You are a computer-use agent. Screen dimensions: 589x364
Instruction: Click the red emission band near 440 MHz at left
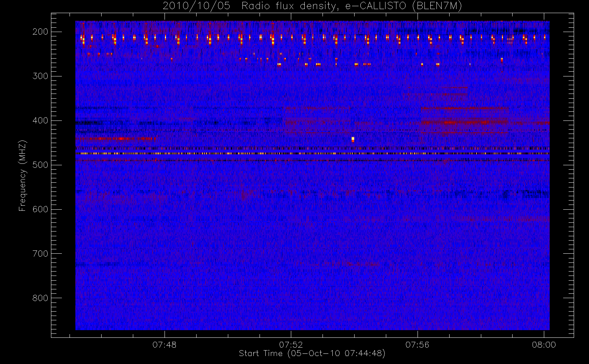116,138
